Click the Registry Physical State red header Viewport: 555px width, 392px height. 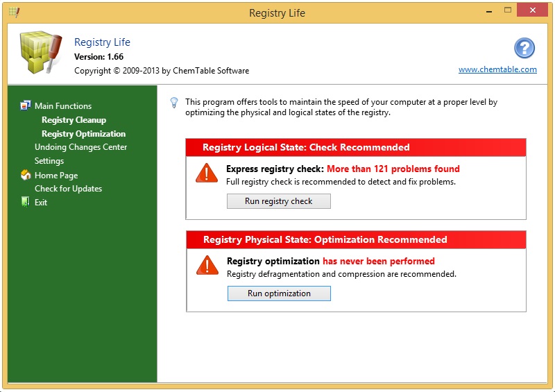click(x=355, y=239)
